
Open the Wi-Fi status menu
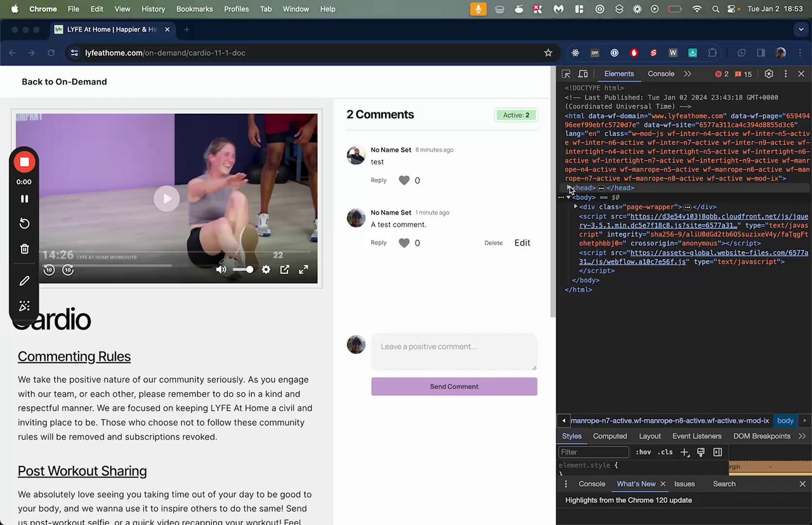(697, 9)
